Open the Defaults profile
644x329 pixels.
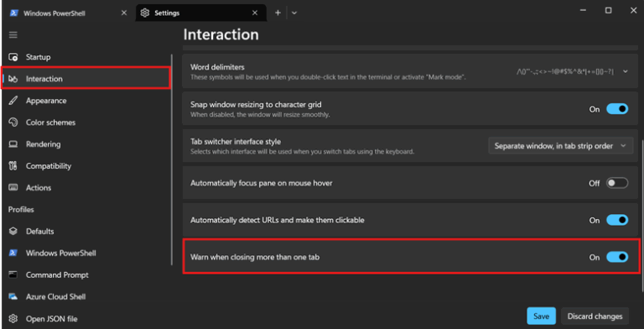coord(86,232)
